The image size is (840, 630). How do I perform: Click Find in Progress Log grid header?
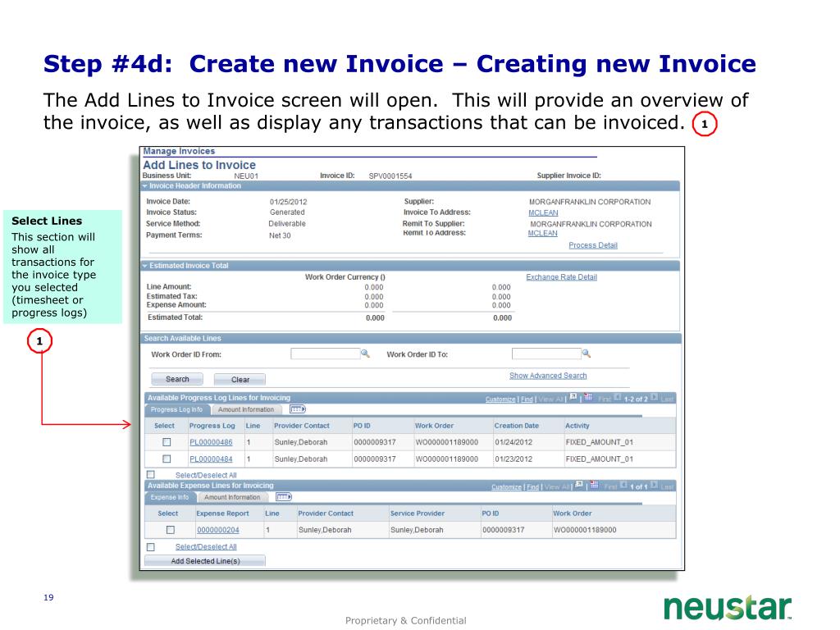point(527,399)
